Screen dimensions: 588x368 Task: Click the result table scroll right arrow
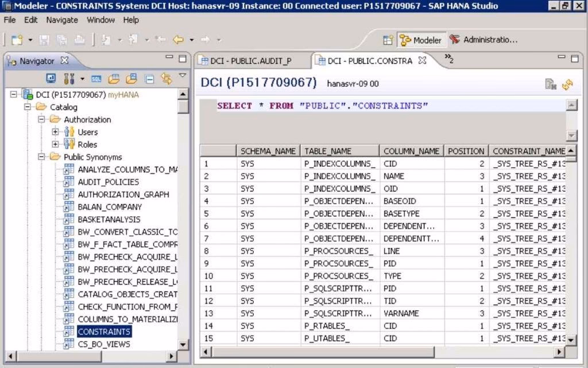point(559,352)
